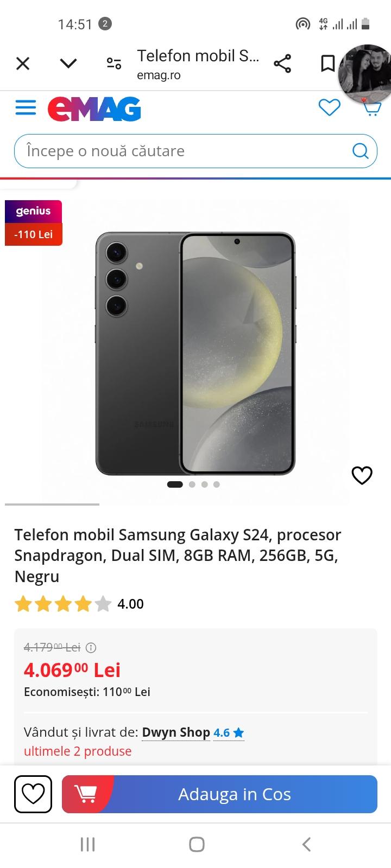Screen dimensions: 391x868
Task: Show price info icon near 4.179 Lei
Action: click(x=91, y=647)
